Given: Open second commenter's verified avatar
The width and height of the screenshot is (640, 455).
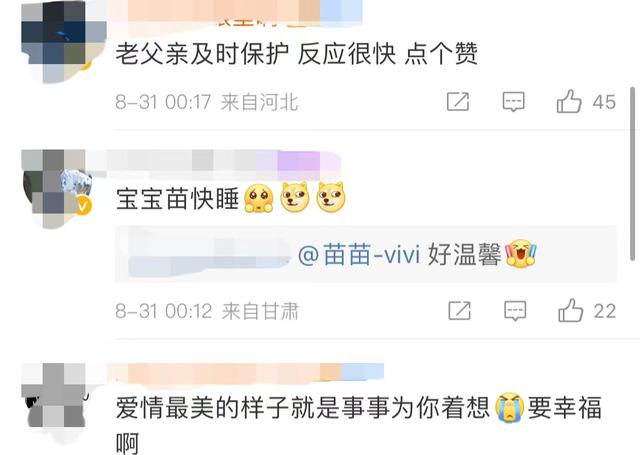Looking at the screenshot, I should [57, 188].
